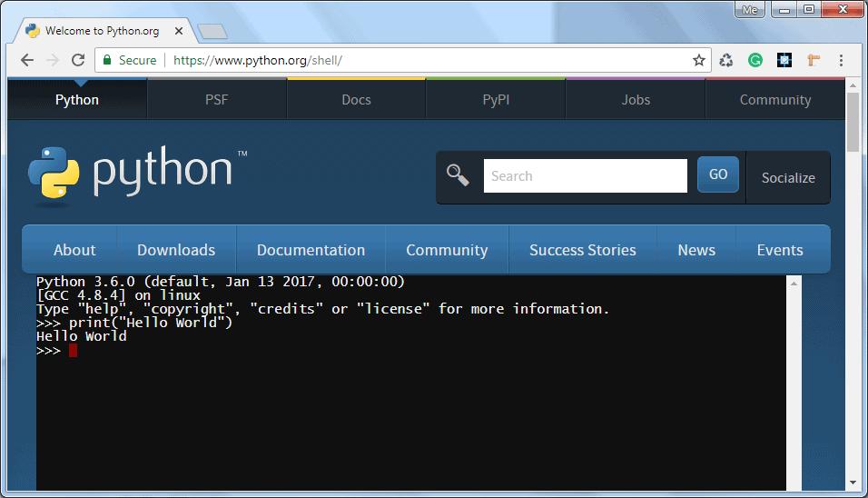868x498 pixels.
Task: Click the Python snake logo
Action: [x=54, y=173]
